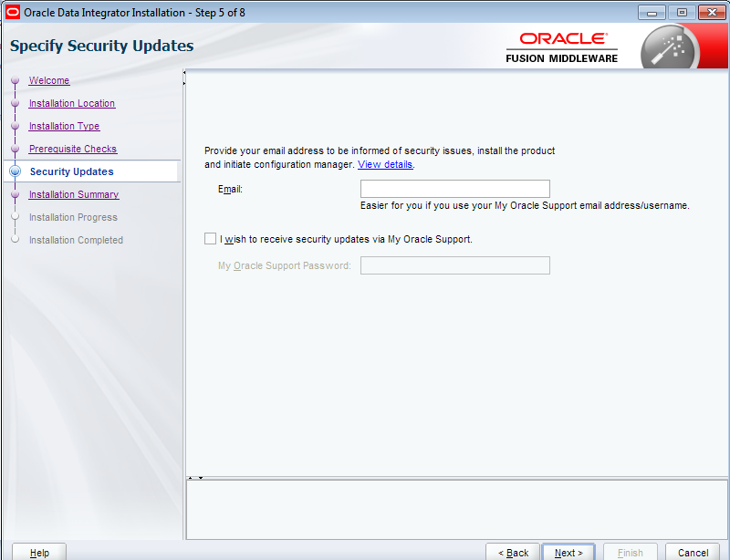Click the bottom message log area
Image resolution: width=730 pixels, height=560 pixels.
click(457, 510)
